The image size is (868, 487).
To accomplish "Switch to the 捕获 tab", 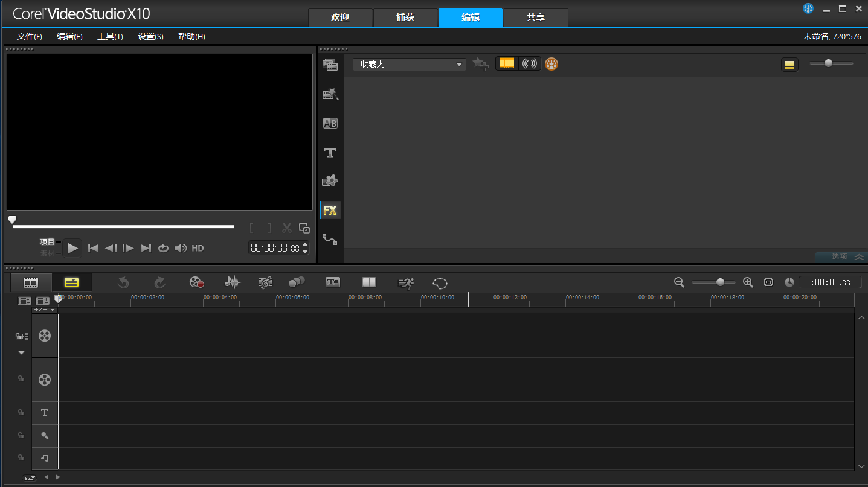I will tap(405, 18).
